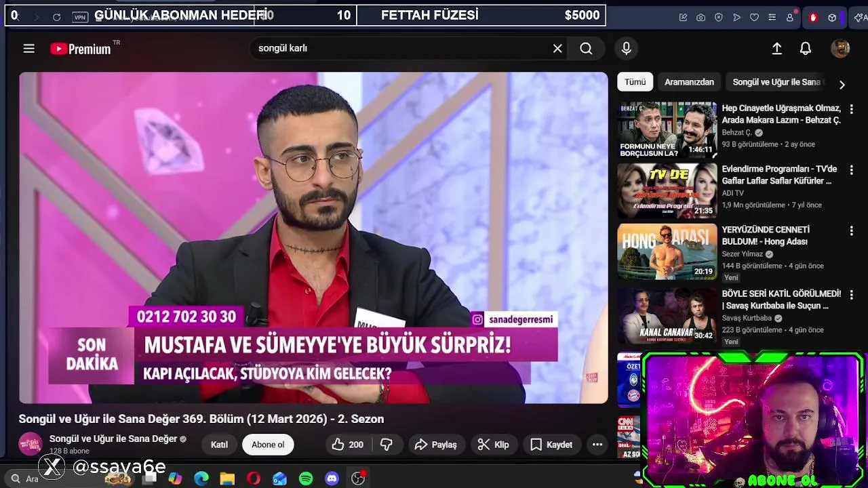Open Kanal Canavarı serial killer thumbnail
The width and height of the screenshot is (868, 488).
click(667, 315)
